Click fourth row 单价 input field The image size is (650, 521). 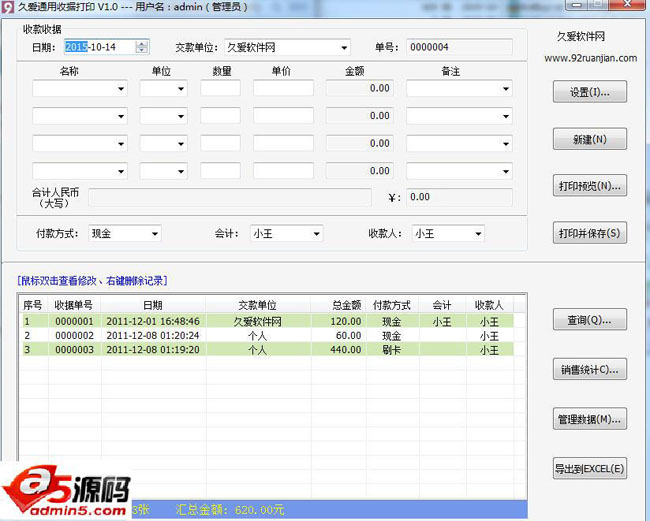[284, 171]
